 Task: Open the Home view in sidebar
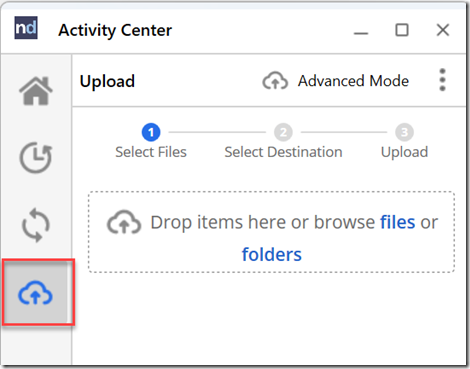(36, 91)
